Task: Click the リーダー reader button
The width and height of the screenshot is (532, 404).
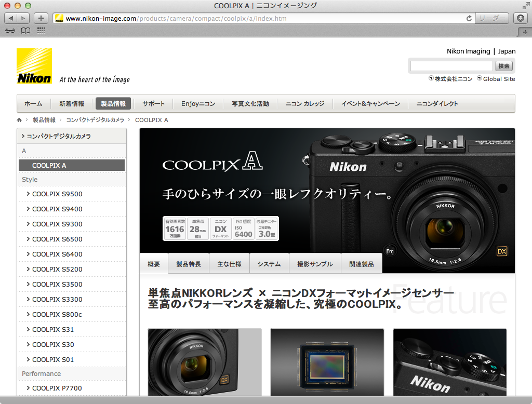Action: click(493, 18)
